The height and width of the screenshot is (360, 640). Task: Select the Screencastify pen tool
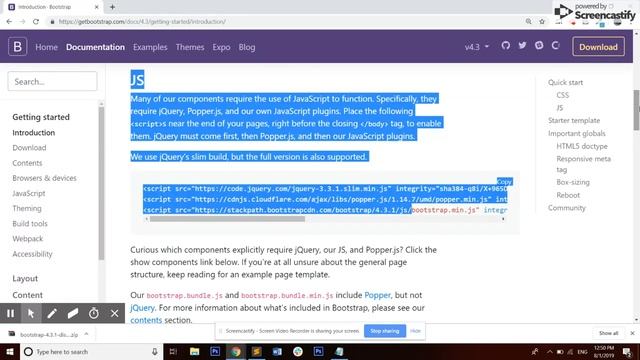52,313
